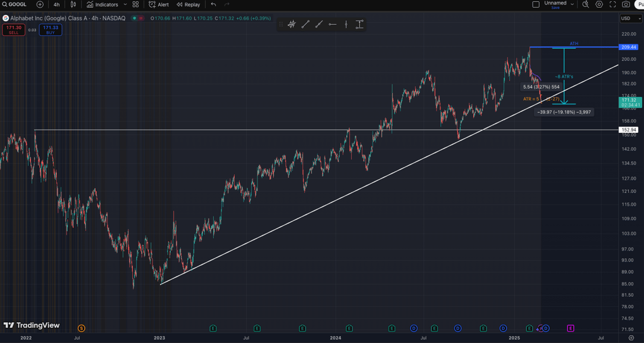The image size is (644, 343).
Task: Click the 171.33 BUY button
Action: point(51,30)
